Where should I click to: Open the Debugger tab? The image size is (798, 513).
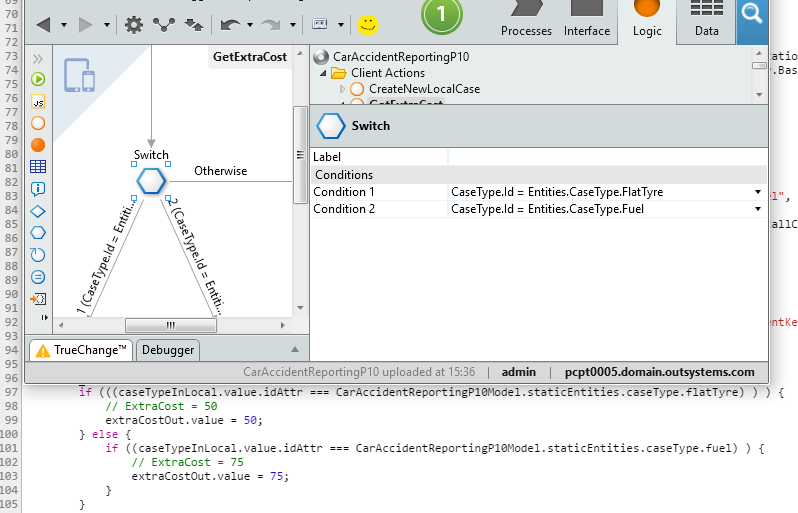[x=168, y=350]
